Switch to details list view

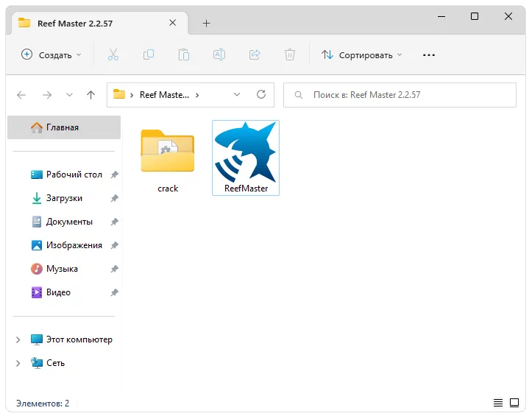pyautogui.click(x=497, y=403)
